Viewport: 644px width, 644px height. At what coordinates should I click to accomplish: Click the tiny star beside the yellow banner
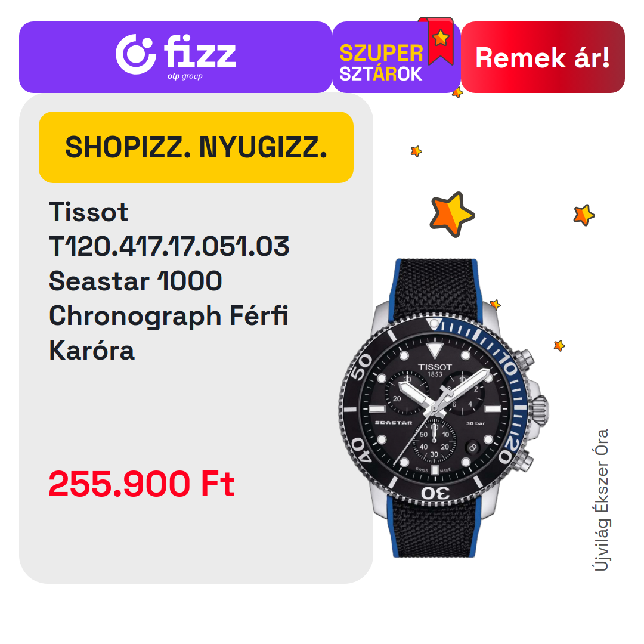tap(416, 151)
